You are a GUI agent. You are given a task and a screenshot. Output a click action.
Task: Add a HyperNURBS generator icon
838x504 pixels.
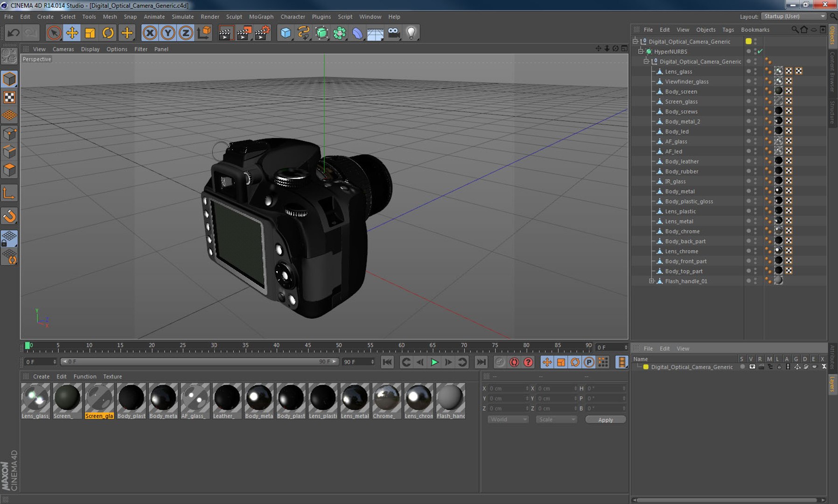[321, 33]
